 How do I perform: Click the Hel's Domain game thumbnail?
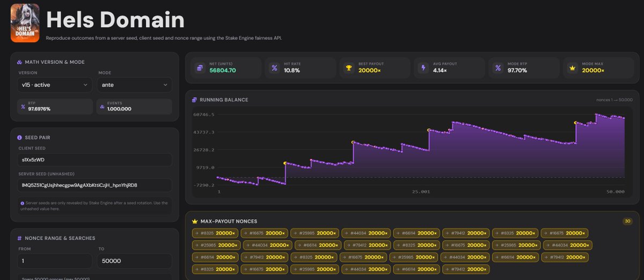pyautogui.click(x=25, y=23)
